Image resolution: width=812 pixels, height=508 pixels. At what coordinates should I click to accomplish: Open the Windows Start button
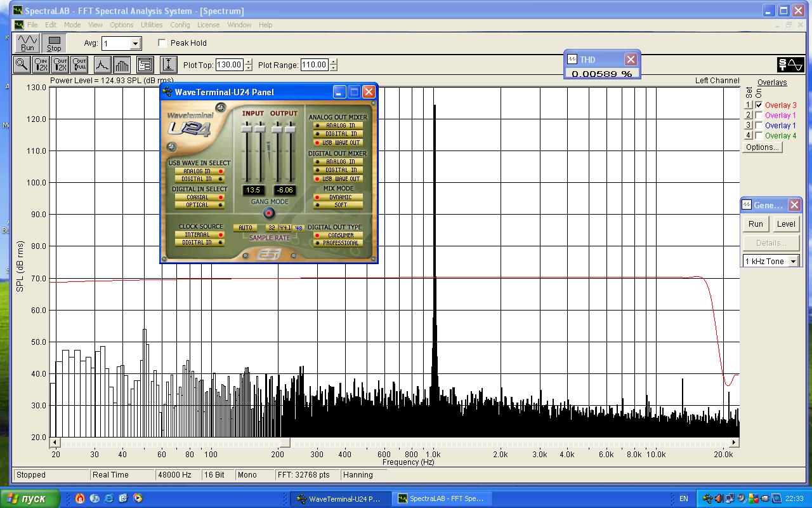tap(30, 498)
